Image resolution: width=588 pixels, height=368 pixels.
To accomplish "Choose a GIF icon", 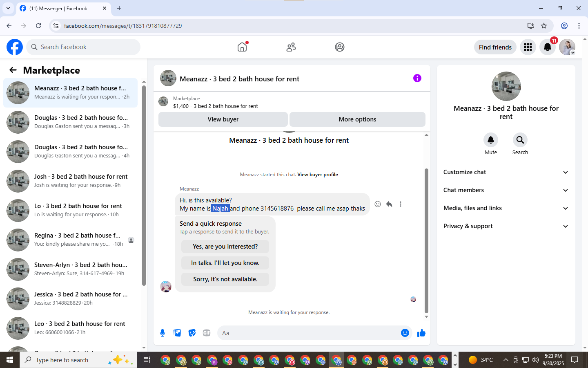I will 207,333.
